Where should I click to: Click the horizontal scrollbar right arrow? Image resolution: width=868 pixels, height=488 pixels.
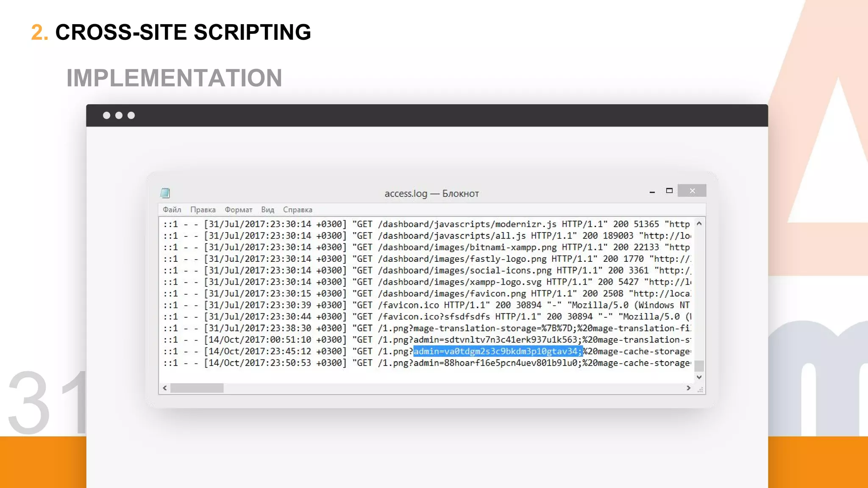(x=688, y=388)
